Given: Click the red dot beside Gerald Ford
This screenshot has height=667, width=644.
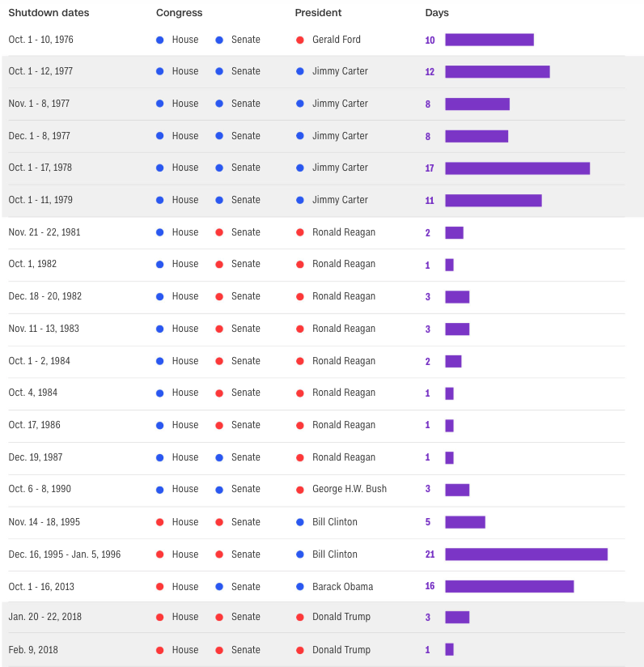Looking at the screenshot, I should 299,40.
